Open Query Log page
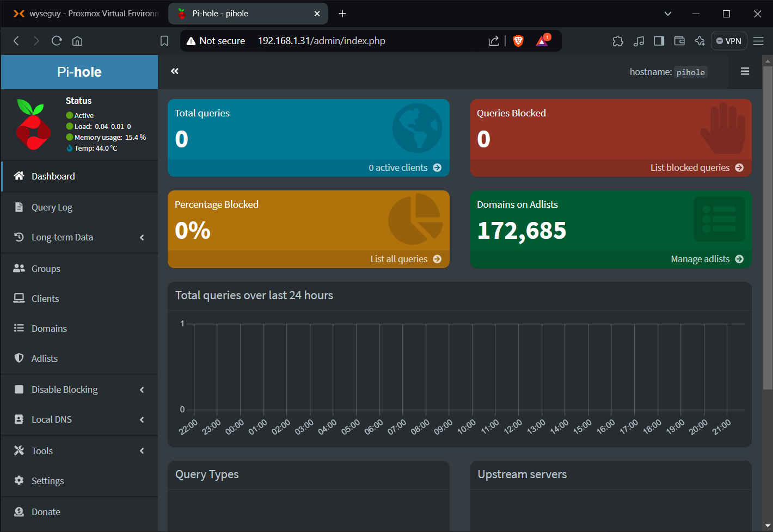The height and width of the screenshot is (532, 773). (79, 207)
